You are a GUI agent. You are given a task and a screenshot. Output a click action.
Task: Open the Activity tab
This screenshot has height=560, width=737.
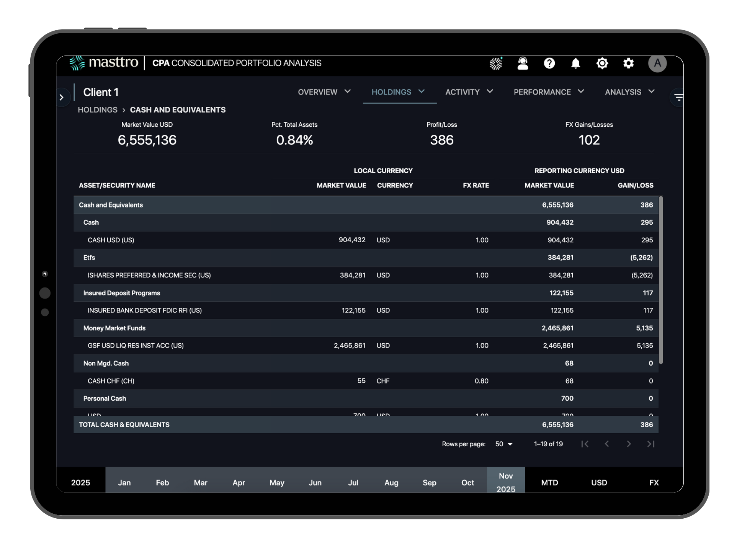(462, 92)
